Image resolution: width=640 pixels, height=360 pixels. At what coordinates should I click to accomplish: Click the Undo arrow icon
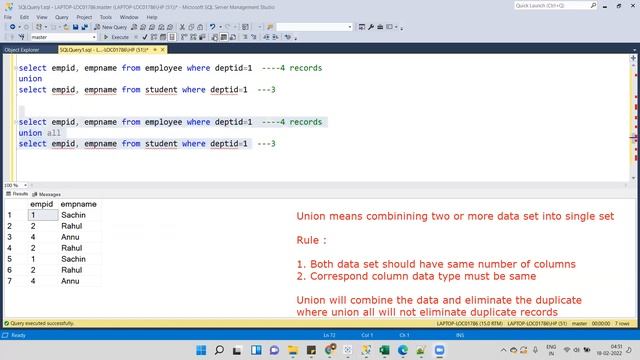pos(212,27)
